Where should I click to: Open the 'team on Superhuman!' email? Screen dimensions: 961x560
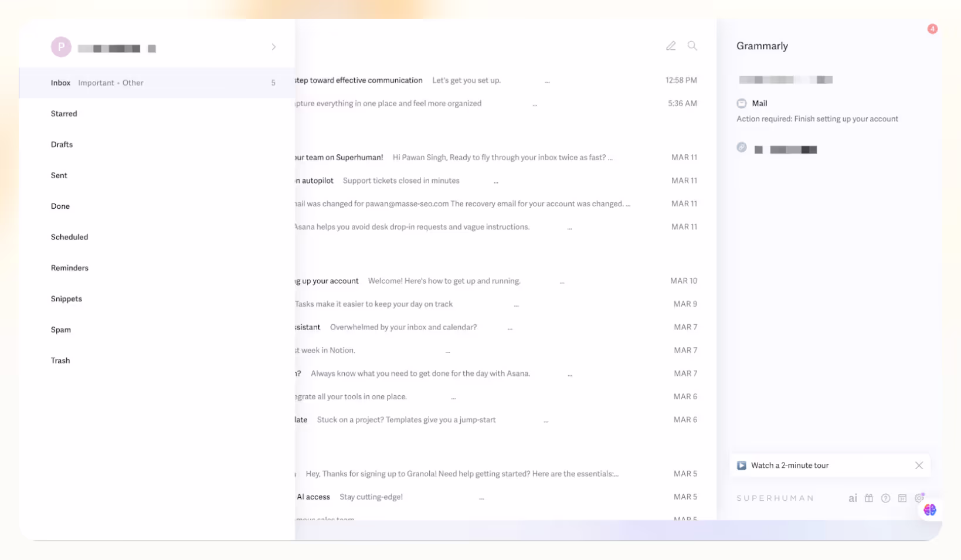(496, 157)
